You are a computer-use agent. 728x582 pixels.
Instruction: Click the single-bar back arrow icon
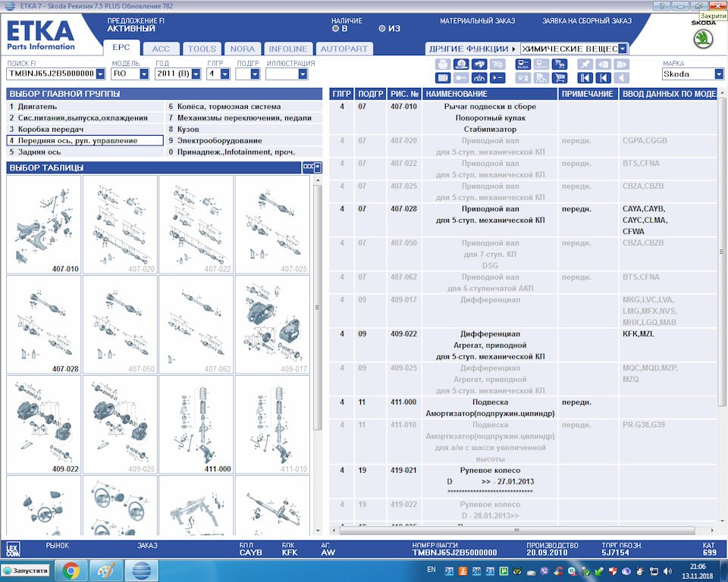click(x=603, y=78)
